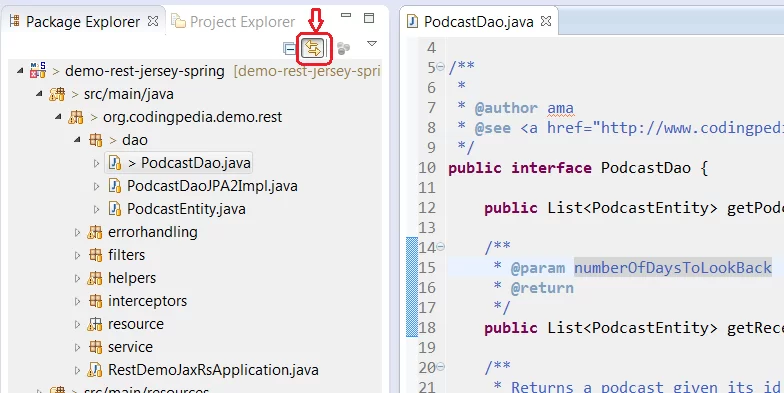Click package icon beside filters
The image size is (784, 393).
coord(95,255)
